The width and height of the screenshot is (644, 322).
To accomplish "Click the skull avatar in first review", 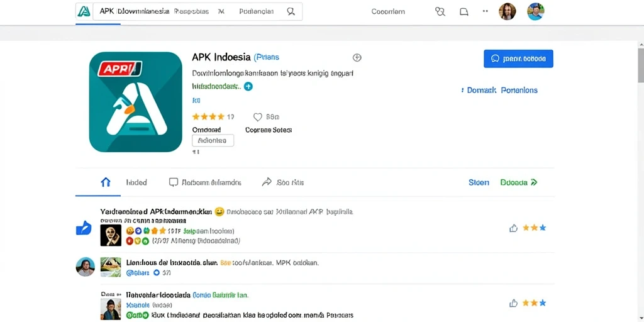I will click(111, 235).
